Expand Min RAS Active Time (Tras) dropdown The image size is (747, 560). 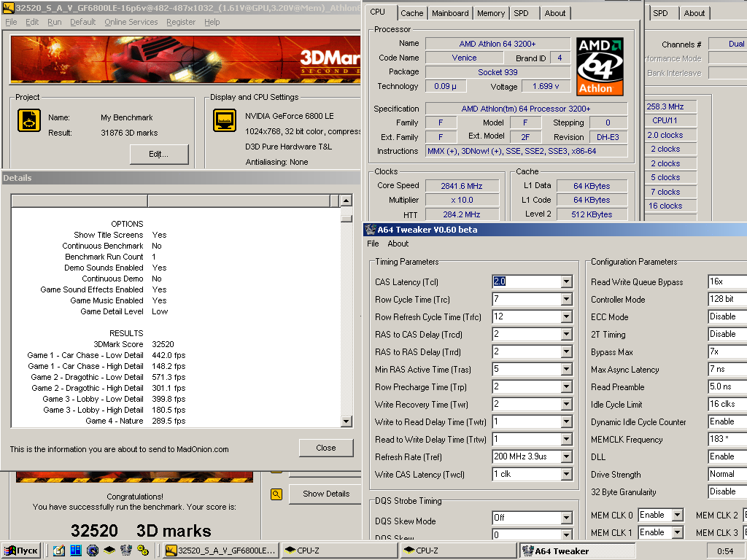(x=566, y=370)
